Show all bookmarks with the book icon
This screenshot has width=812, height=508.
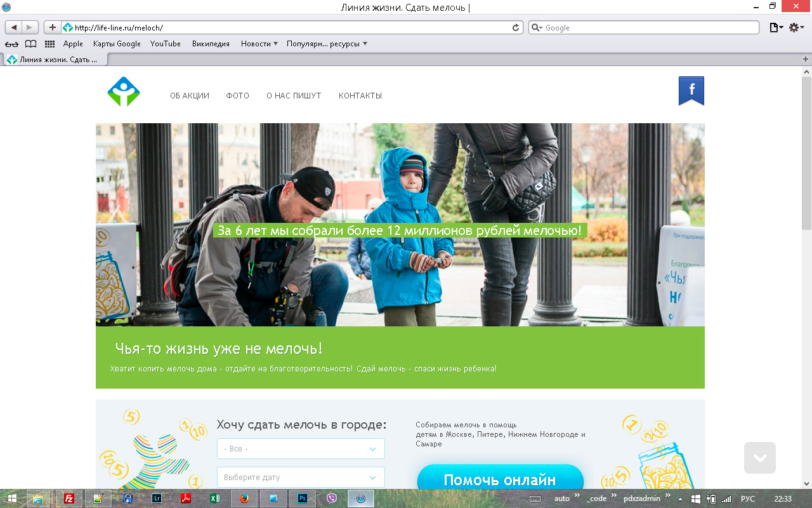30,44
